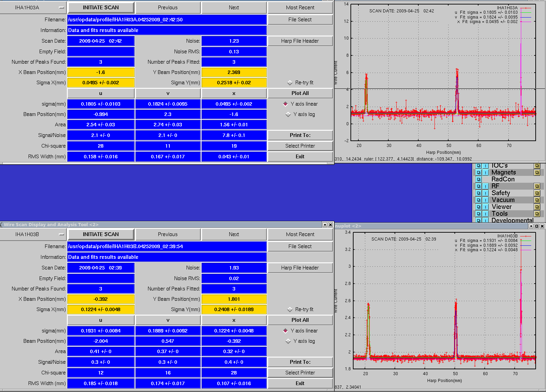Screen dimensions: 546x392
Task: Click the tan window icon beside Viewer
Action: (537, 207)
